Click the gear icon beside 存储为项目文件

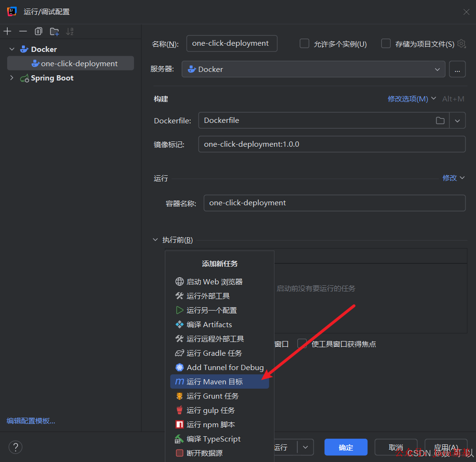pyautogui.click(x=461, y=44)
